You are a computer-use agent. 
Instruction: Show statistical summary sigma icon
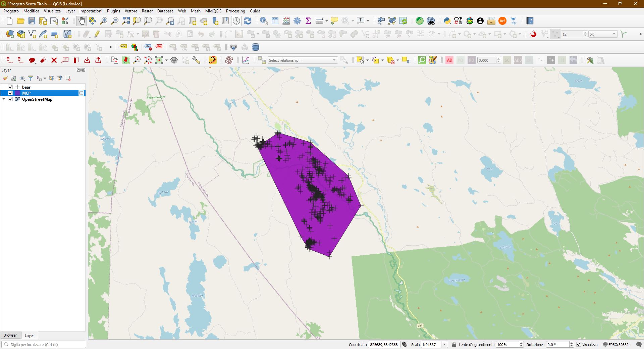(x=308, y=21)
